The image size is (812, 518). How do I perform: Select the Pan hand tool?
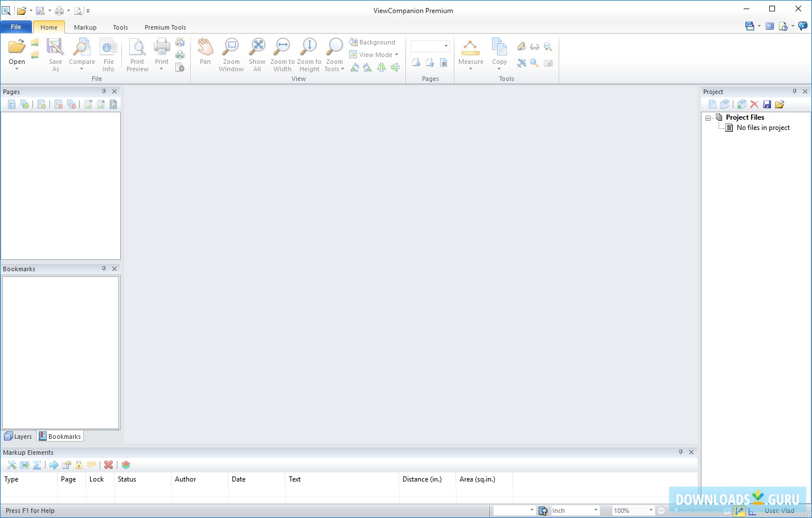pyautogui.click(x=205, y=52)
